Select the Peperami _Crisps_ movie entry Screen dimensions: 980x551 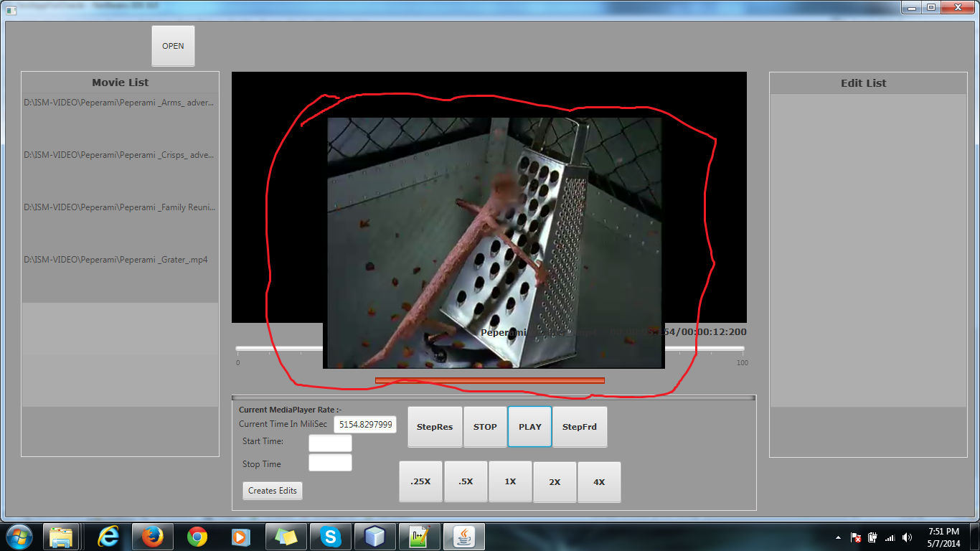click(119, 155)
